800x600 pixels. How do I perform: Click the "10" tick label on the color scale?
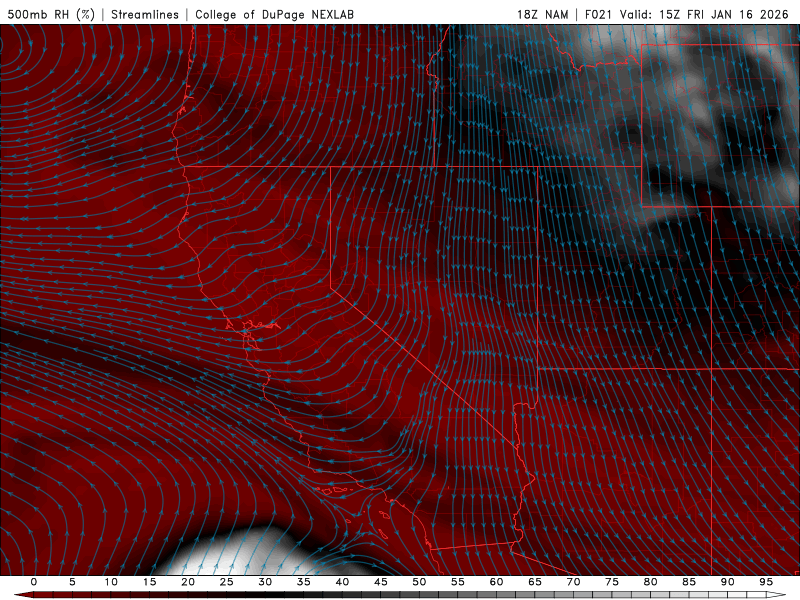(x=111, y=582)
